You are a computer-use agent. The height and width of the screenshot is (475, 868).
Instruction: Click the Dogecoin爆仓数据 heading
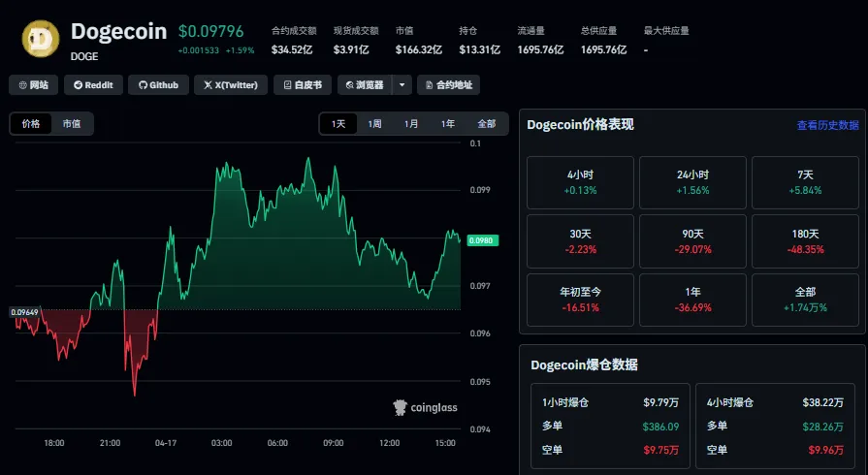pos(584,364)
